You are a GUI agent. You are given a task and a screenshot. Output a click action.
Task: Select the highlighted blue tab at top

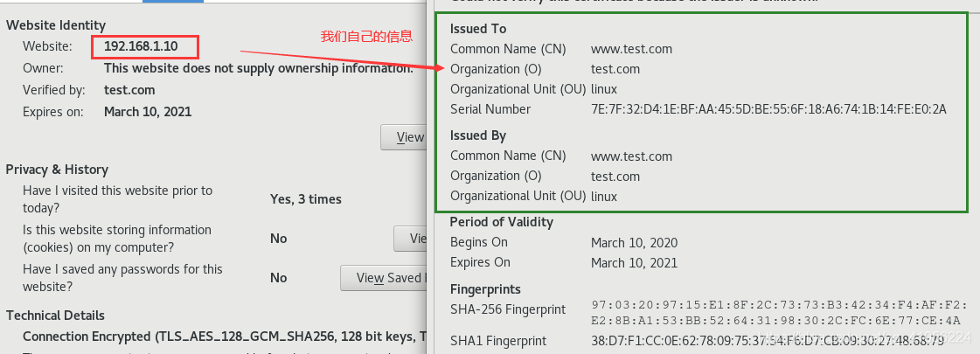[173, 1]
